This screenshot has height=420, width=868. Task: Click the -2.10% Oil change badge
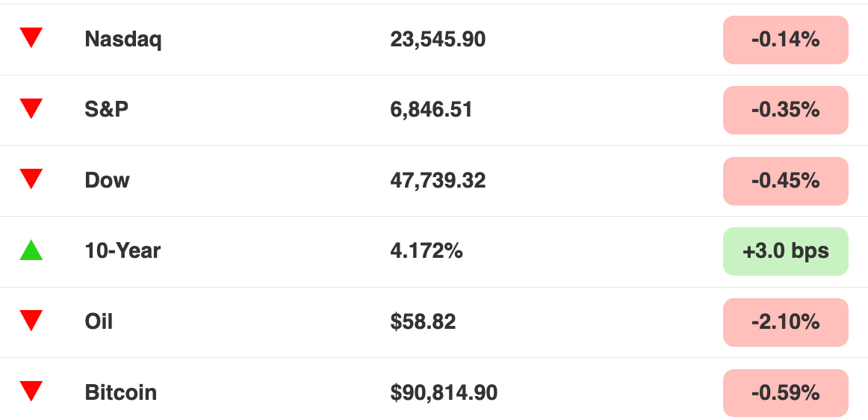click(786, 323)
